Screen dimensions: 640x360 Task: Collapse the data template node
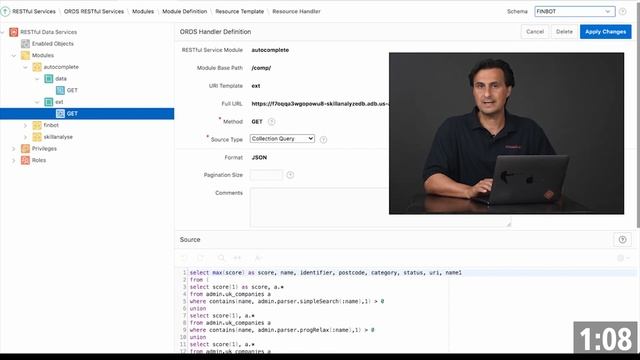[x=37, y=79]
